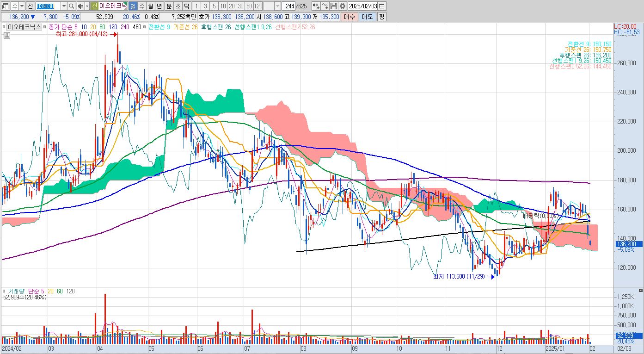Select the 일 daily period toggle

[x=133, y=6]
